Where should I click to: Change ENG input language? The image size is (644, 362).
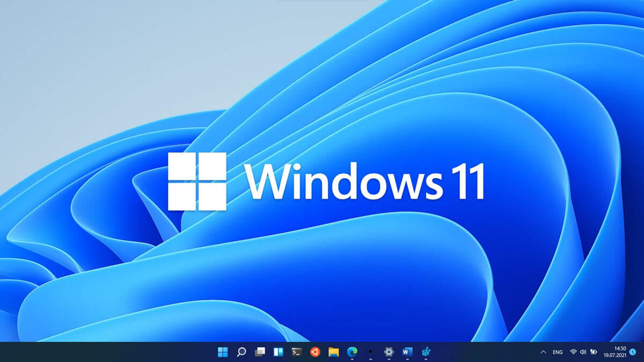(x=558, y=352)
